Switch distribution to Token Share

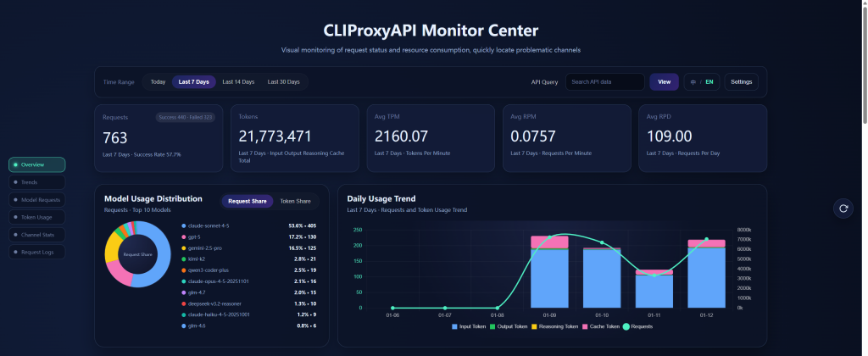click(x=295, y=201)
